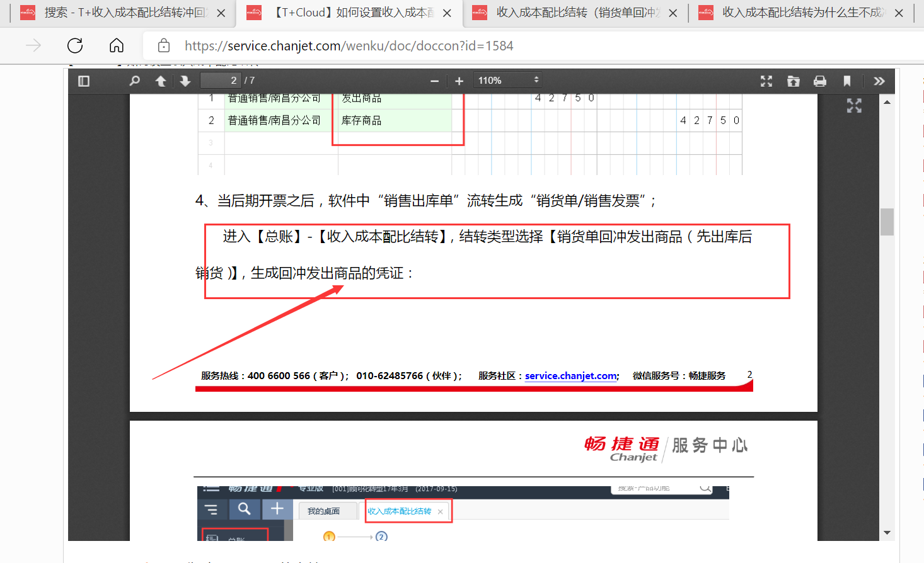The height and width of the screenshot is (563, 924).
Task: Click fullscreen expand icon below toolbar
Action: pyautogui.click(x=854, y=106)
